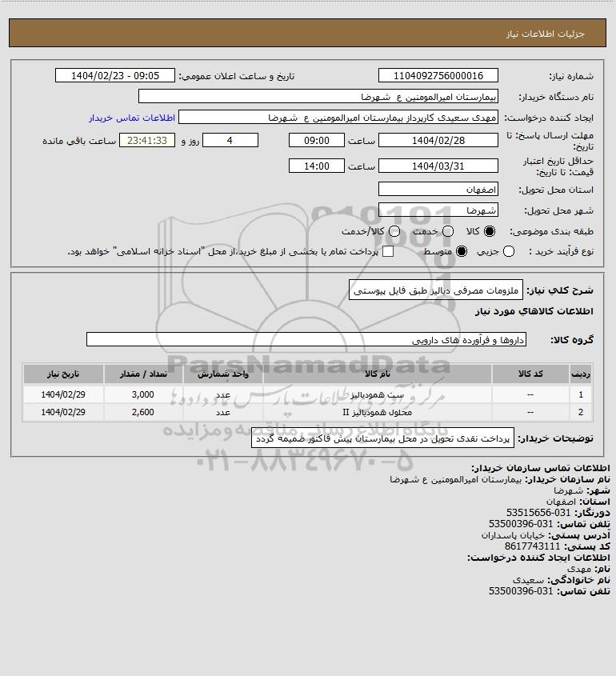Viewport: 616px width, 676px height.
Task: Select the خدمت radio button
Action: [x=448, y=231]
